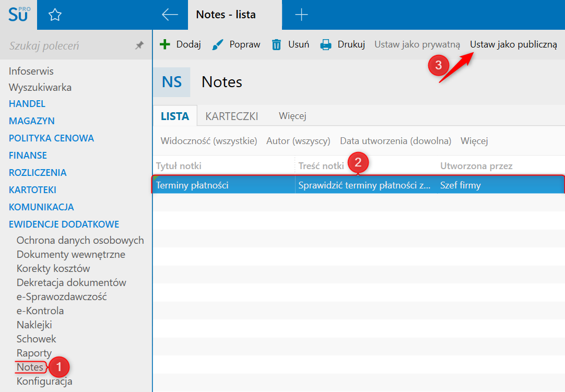Click the Dodaj button label
The height and width of the screenshot is (392, 565).
click(x=189, y=44)
